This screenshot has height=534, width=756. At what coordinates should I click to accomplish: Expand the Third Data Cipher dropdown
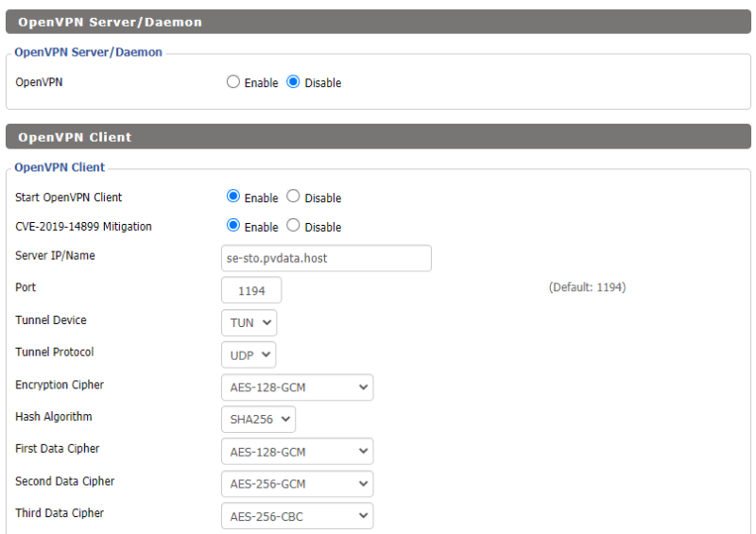pos(297,516)
